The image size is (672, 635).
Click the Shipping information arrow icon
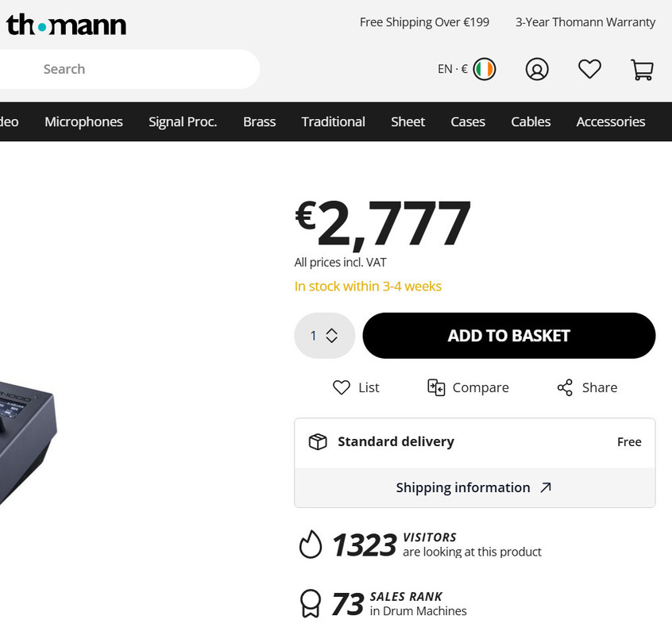click(546, 487)
